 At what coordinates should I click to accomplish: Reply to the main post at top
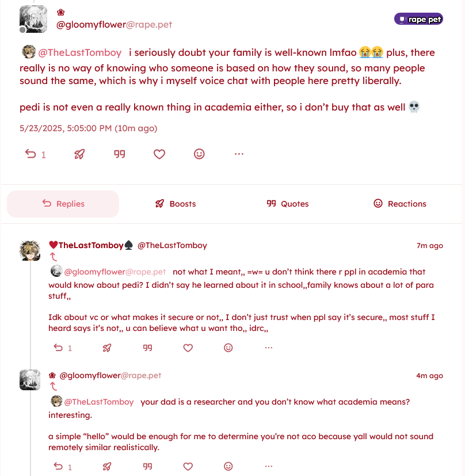[x=31, y=154]
